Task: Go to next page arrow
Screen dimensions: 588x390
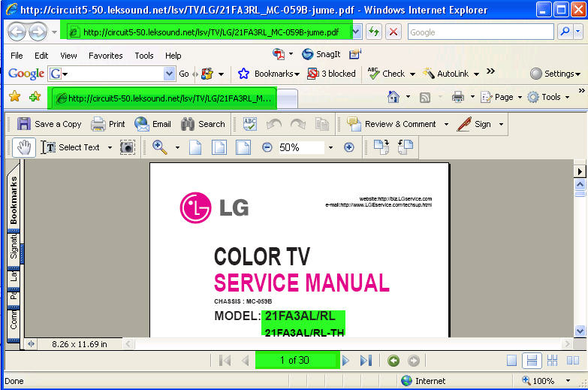Action: tap(345, 361)
